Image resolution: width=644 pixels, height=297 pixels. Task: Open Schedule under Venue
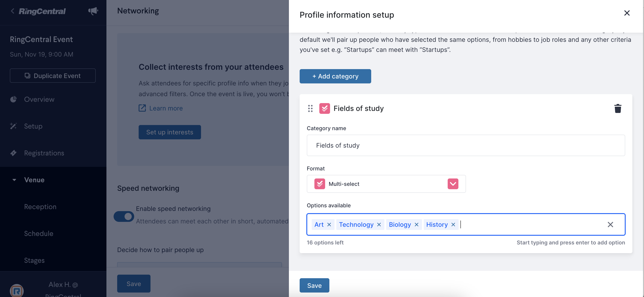click(39, 233)
